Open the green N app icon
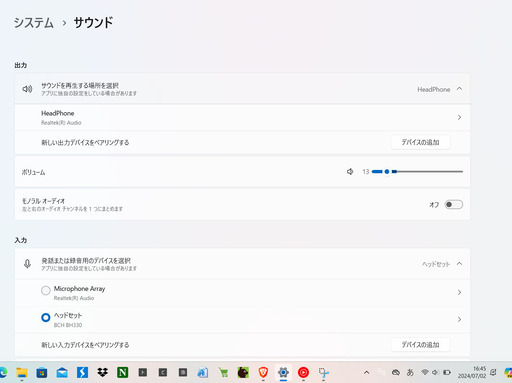This screenshot has height=383, width=512. pos(122,372)
